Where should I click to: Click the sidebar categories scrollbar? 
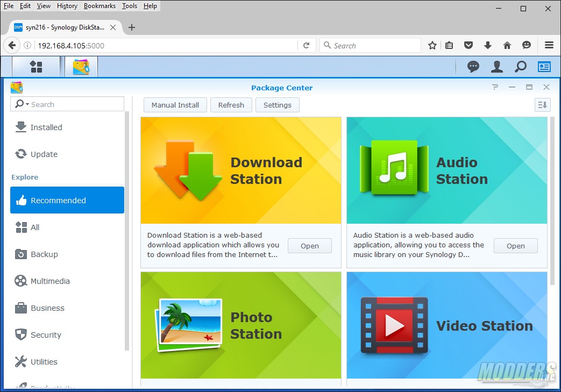[x=126, y=231]
